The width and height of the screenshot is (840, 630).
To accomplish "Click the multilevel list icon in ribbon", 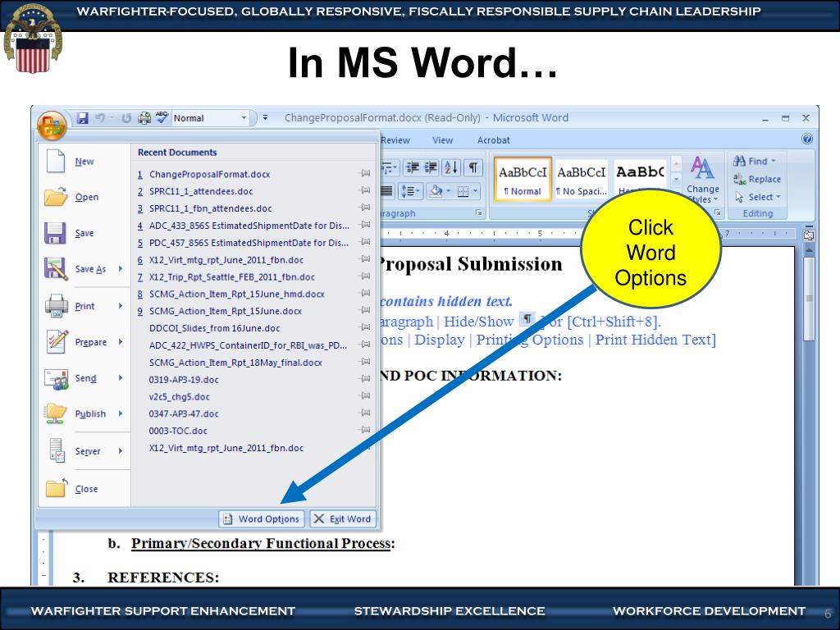I will point(388,168).
